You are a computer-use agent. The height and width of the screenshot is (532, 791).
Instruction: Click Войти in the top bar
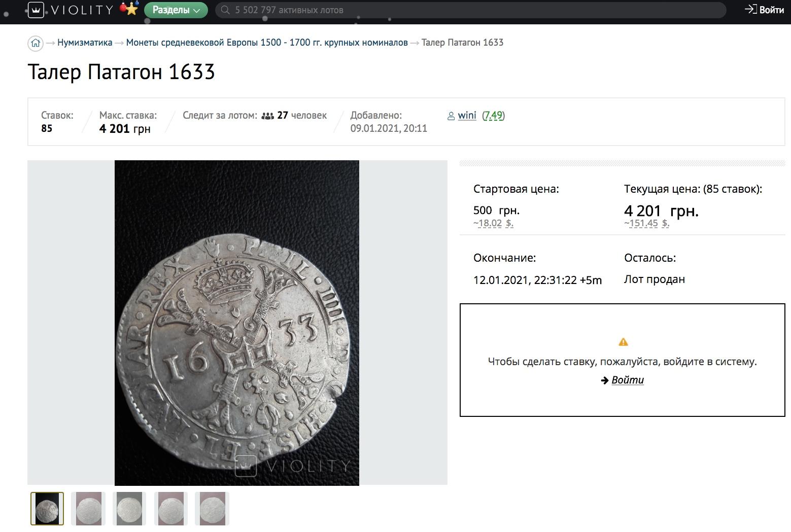coord(765,10)
